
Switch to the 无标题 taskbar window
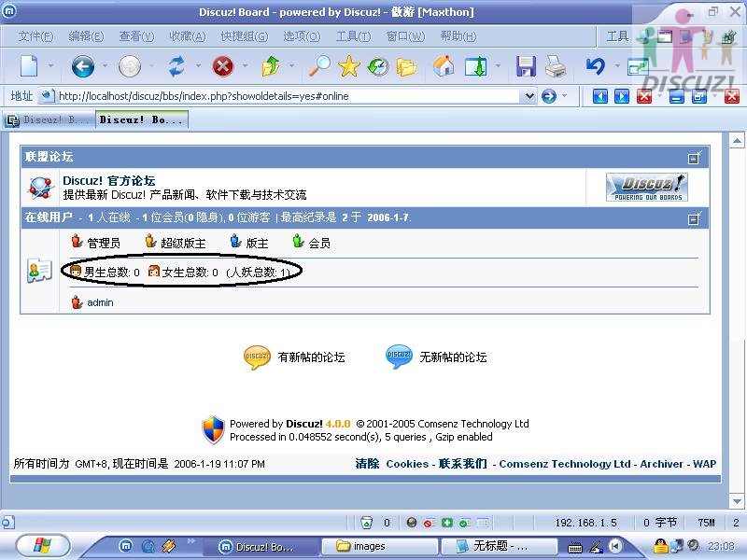tap(500, 546)
